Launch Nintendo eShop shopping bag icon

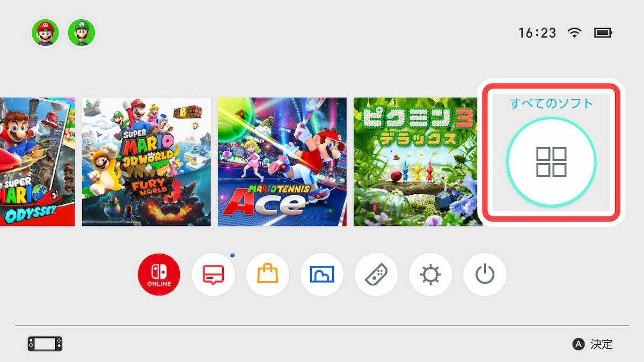click(267, 275)
